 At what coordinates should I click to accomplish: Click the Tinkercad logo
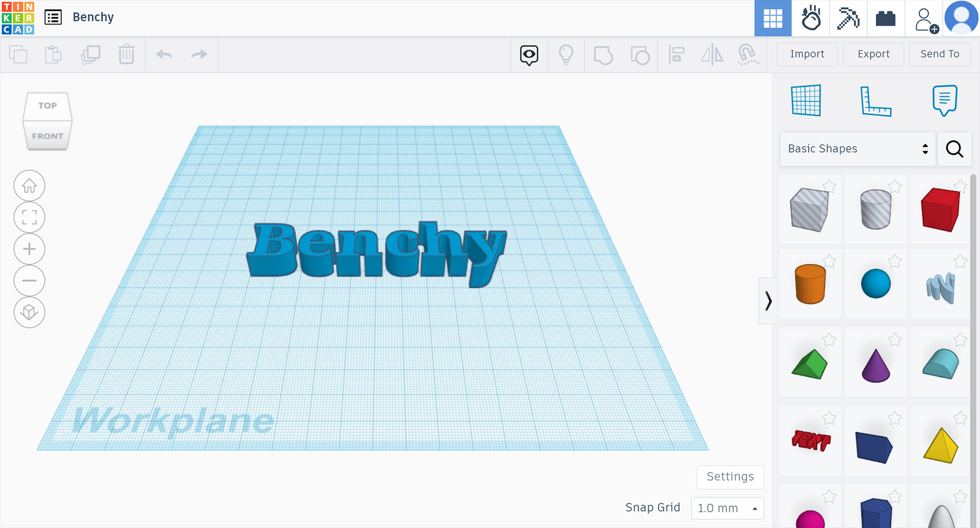(x=18, y=18)
